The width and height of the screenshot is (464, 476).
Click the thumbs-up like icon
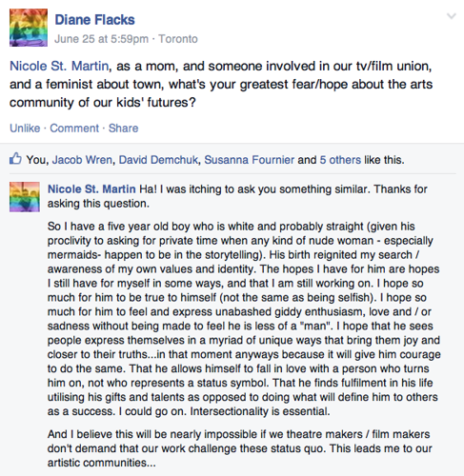tap(15, 158)
